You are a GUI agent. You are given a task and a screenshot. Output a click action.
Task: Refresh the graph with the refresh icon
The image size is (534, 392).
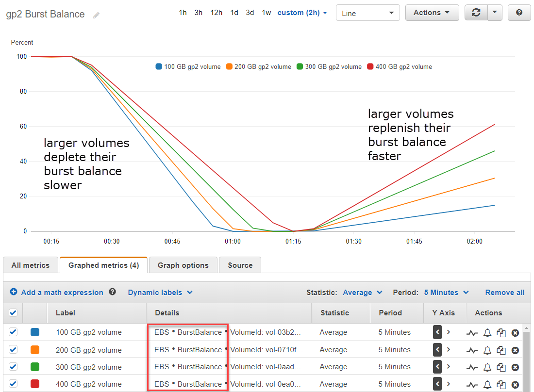[476, 13]
